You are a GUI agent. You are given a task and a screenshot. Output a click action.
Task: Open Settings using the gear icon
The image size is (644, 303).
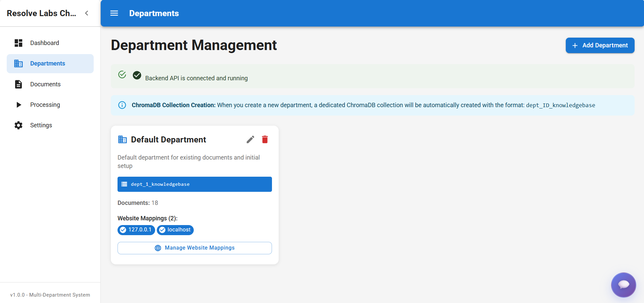tap(18, 125)
